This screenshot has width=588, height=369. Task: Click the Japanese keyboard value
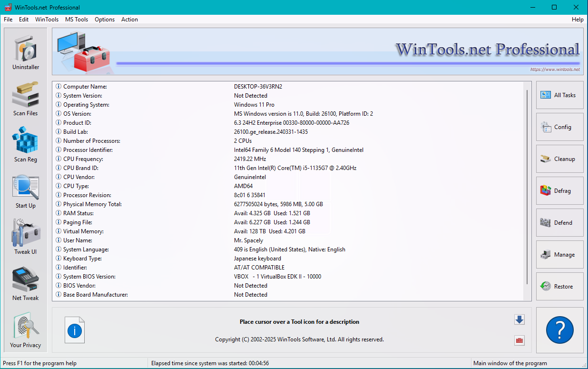[x=257, y=259]
